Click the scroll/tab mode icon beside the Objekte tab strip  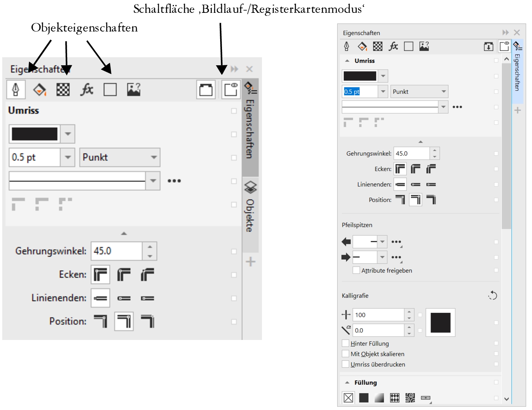[230, 89]
